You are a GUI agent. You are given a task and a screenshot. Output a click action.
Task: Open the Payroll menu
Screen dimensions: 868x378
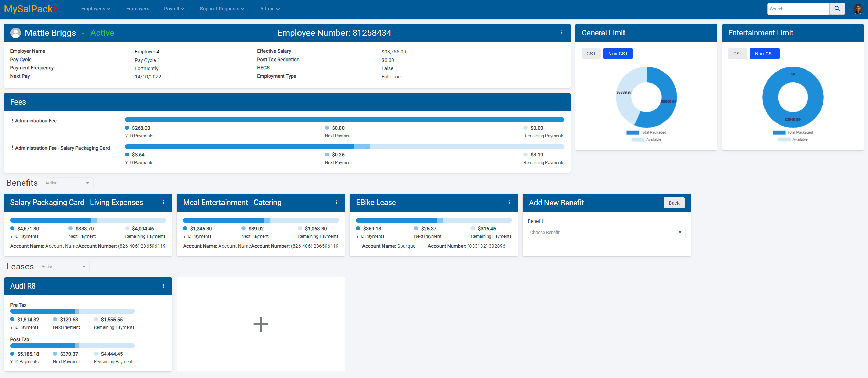(174, 9)
